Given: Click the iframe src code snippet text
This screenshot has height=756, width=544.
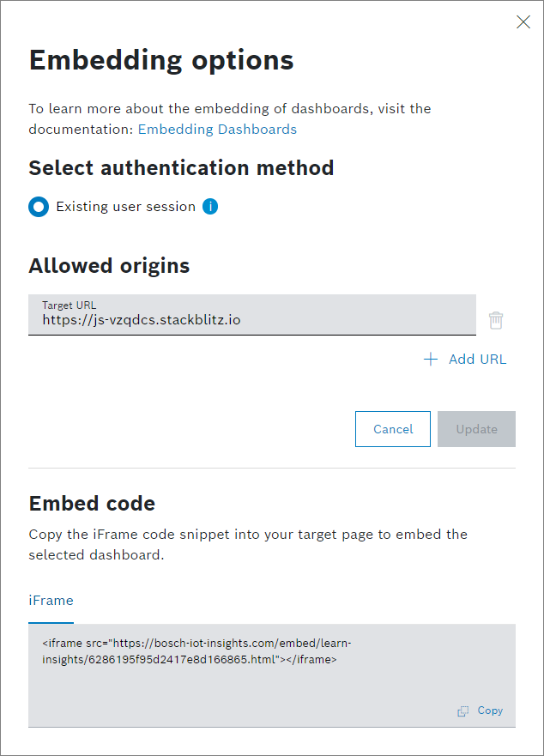Looking at the screenshot, I should tap(196, 651).
